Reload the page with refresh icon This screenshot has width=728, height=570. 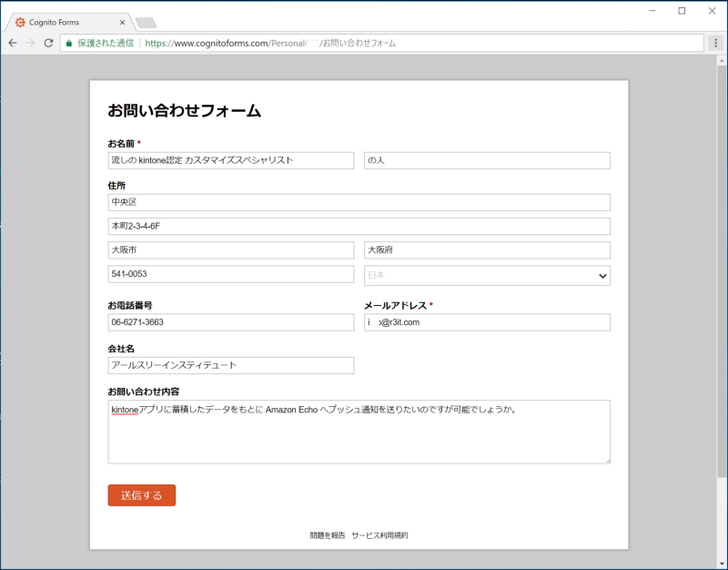(49, 43)
